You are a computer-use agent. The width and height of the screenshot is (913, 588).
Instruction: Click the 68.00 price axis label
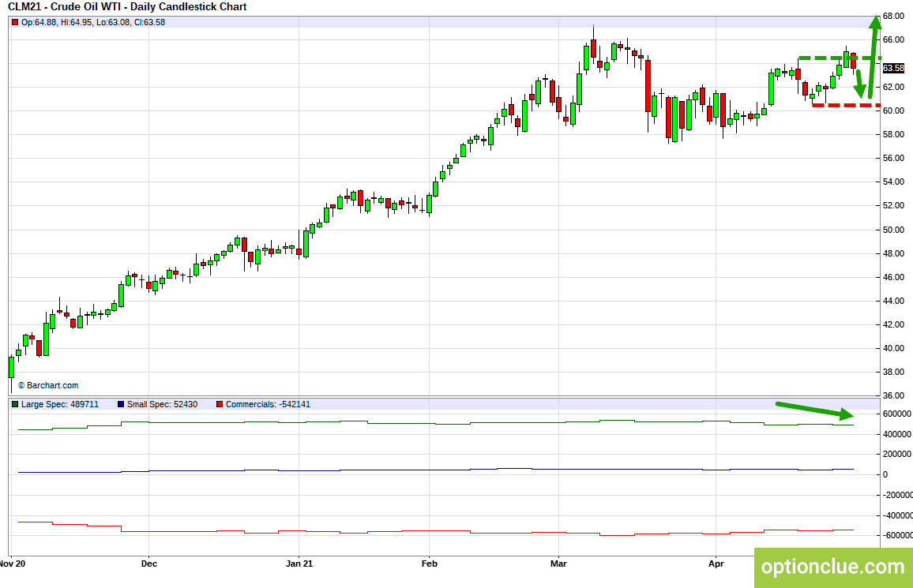pos(893,17)
